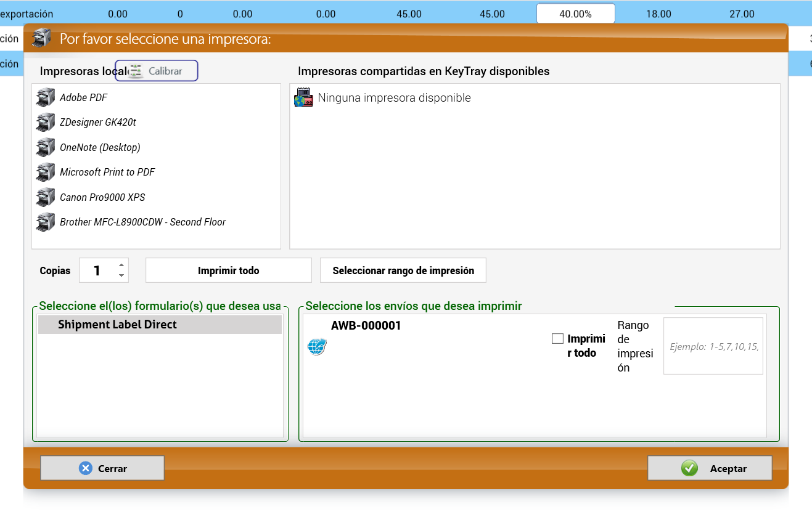Choose 'Microsoft Print to PDF' printer
Viewport: 812px width, 512px height.
(x=107, y=172)
